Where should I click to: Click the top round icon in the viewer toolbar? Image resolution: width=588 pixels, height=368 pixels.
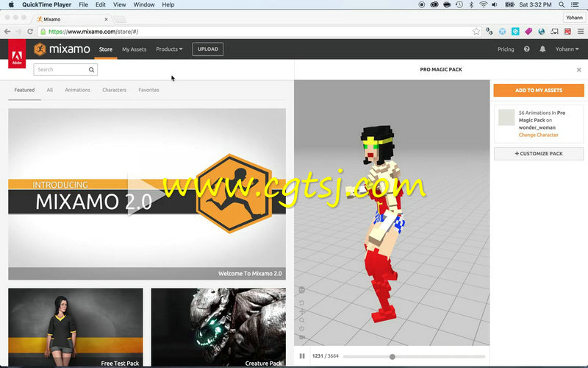302,289
